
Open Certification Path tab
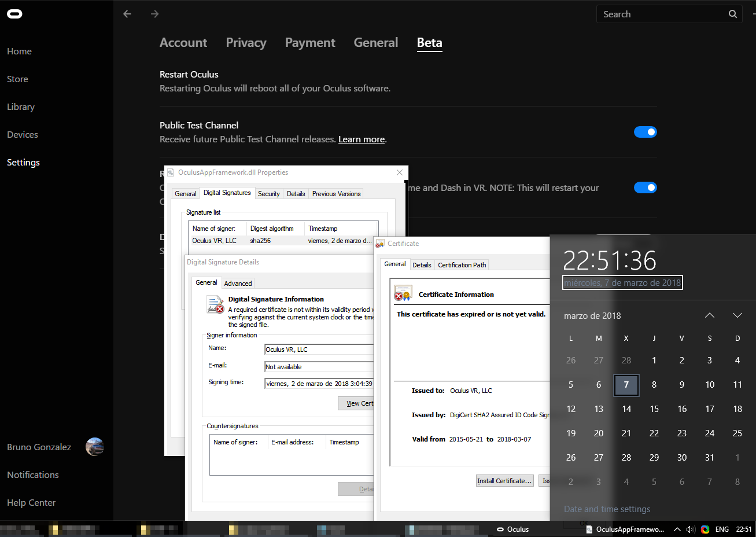pyautogui.click(x=462, y=265)
